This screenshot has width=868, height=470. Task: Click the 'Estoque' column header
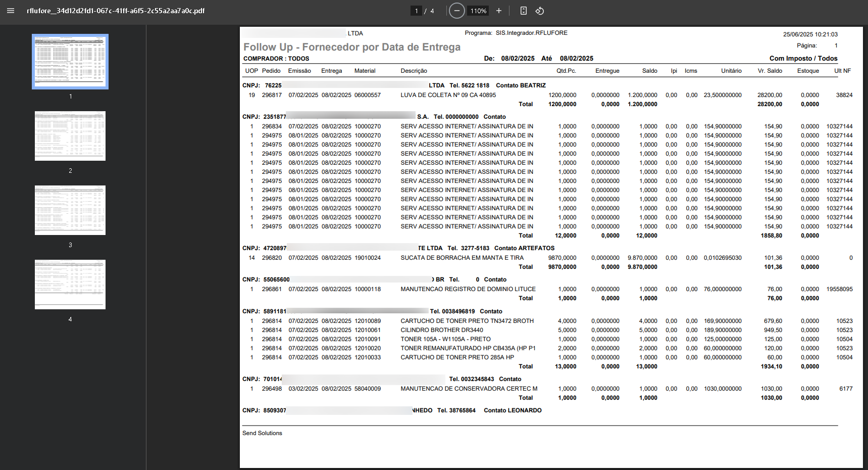(808, 71)
